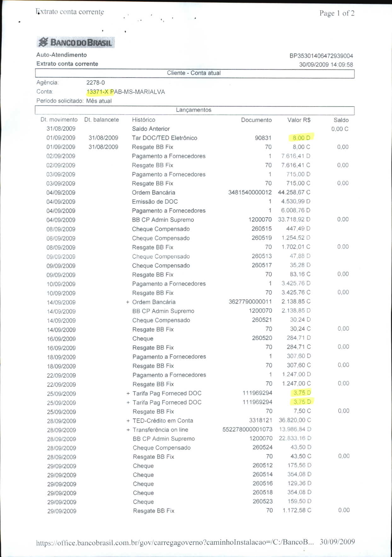The image size is (392, 557).
Task: Click the 'Saldo' column header
Action: point(341,120)
